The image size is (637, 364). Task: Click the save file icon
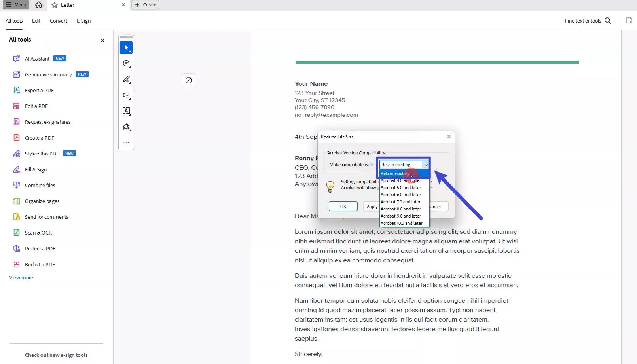click(628, 20)
